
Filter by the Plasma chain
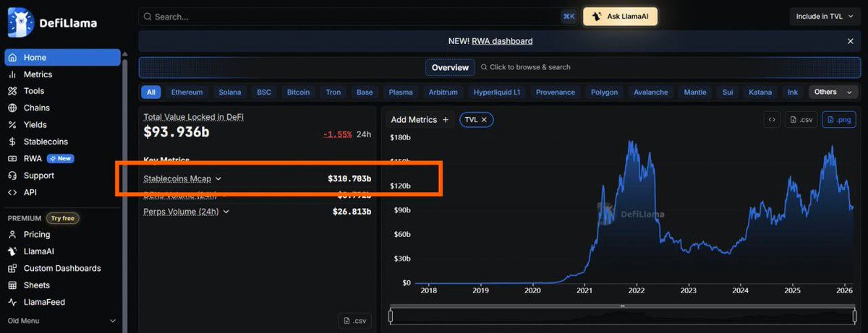click(x=401, y=92)
